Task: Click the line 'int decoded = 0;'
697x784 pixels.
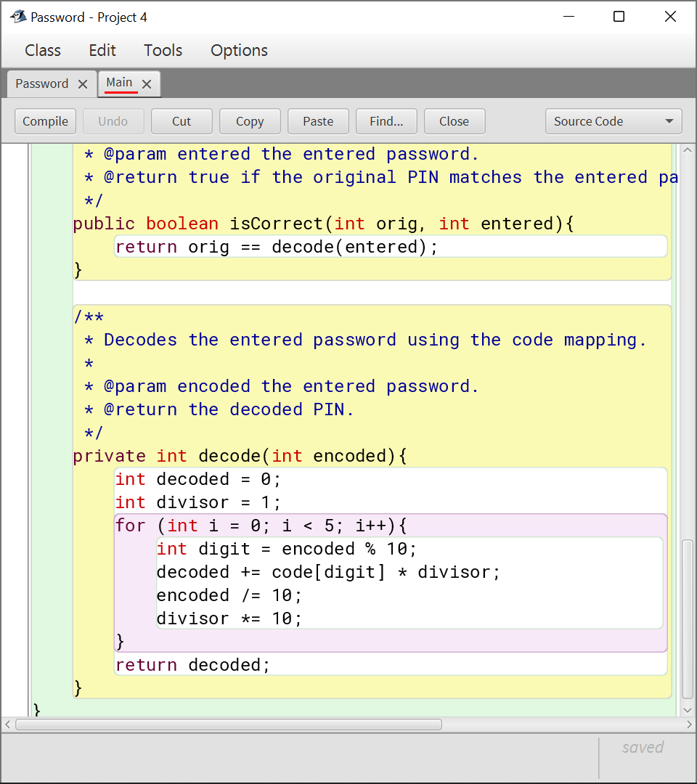Action: pos(198,479)
